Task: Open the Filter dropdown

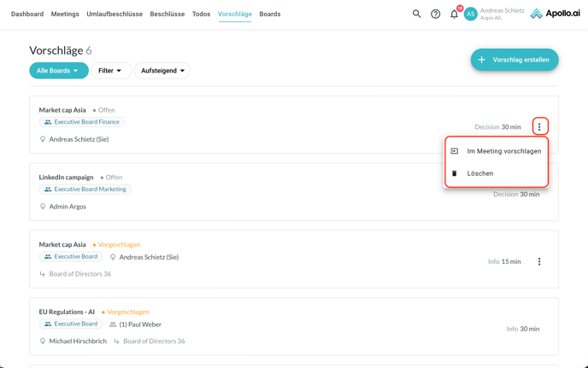Action: click(x=110, y=71)
